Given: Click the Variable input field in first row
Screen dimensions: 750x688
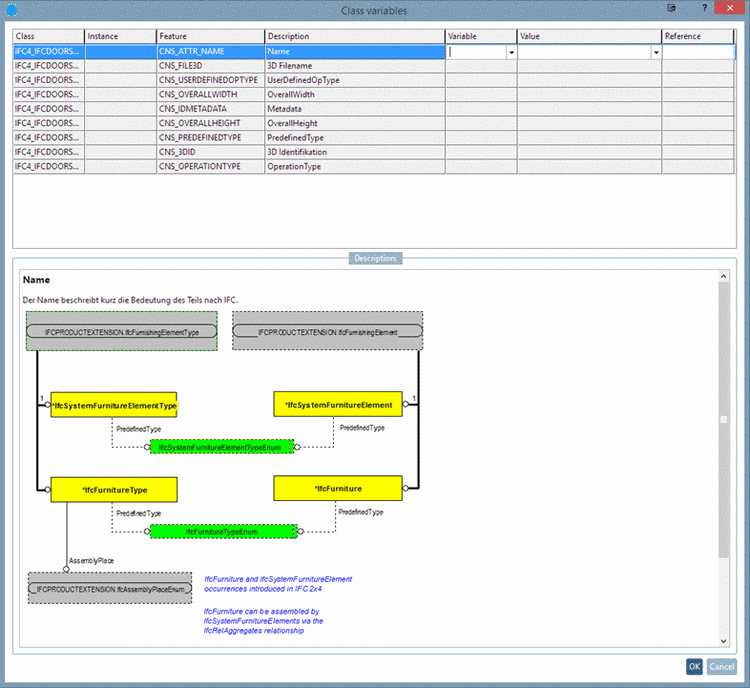Looking at the screenshot, I should coord(476,52).
